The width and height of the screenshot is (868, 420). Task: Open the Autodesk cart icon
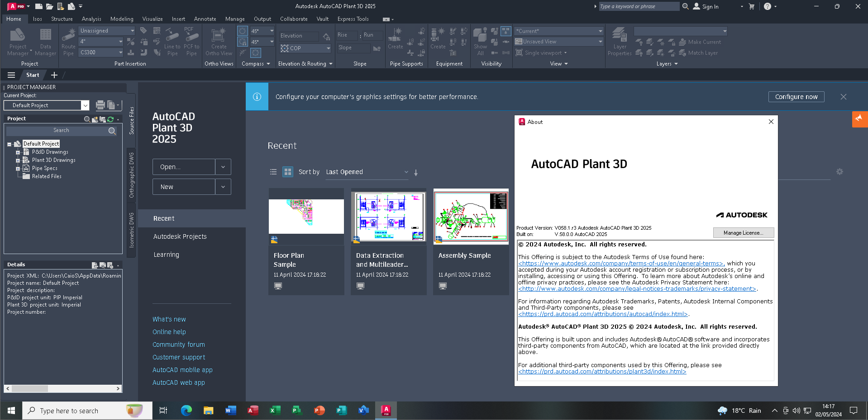coord(752,6)
